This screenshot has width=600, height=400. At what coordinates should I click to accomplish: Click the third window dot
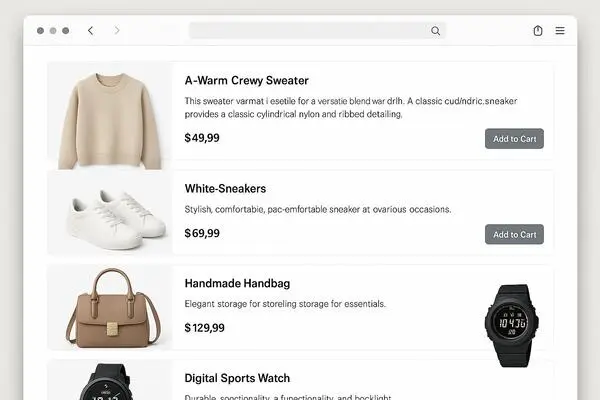[65, 31]
